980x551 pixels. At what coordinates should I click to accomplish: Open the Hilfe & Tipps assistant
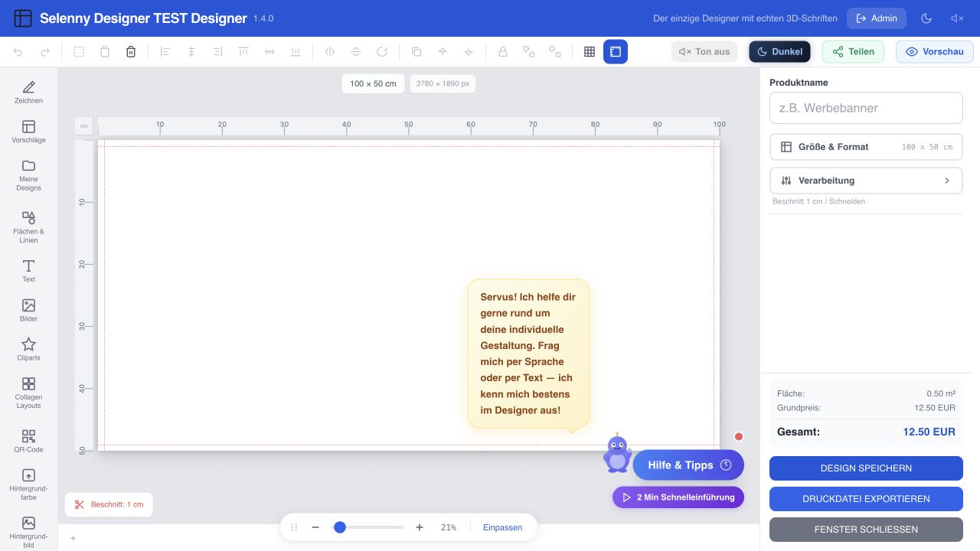[688, 465]
